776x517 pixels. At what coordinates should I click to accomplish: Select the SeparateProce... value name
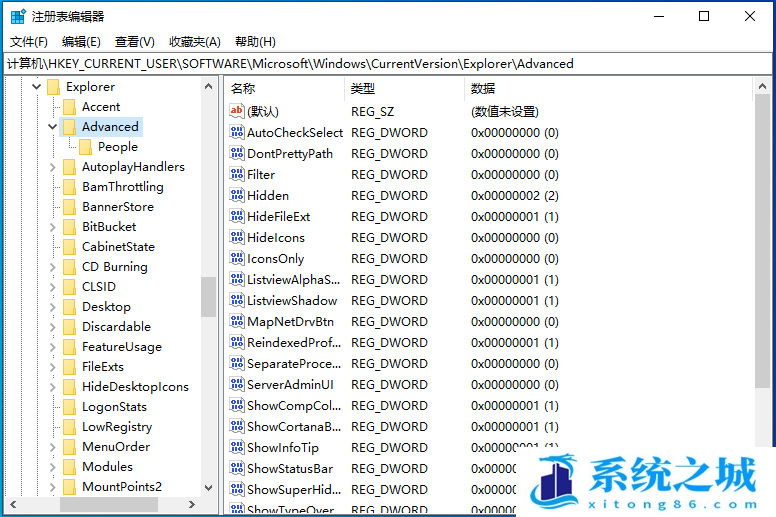click(294, 364)
